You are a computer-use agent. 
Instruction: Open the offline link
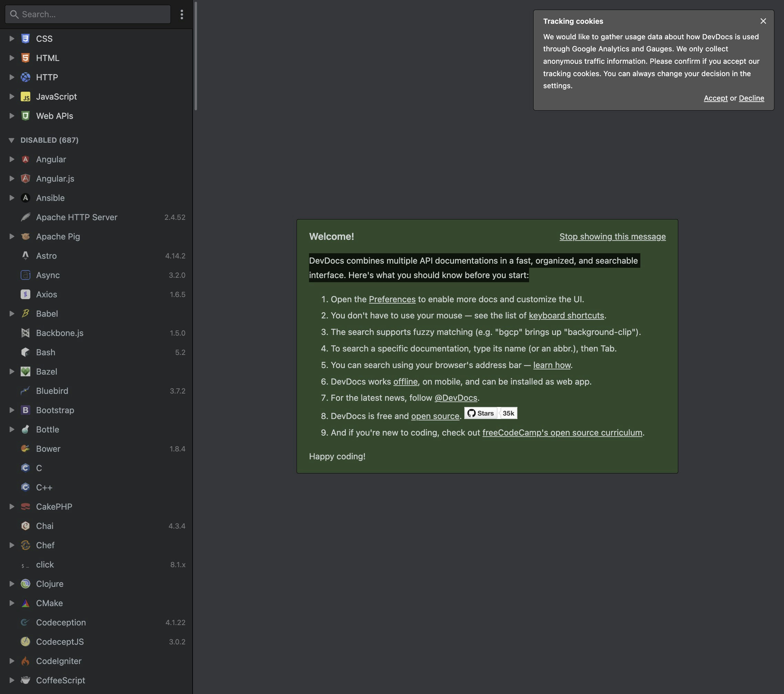[x=405, y=382]
